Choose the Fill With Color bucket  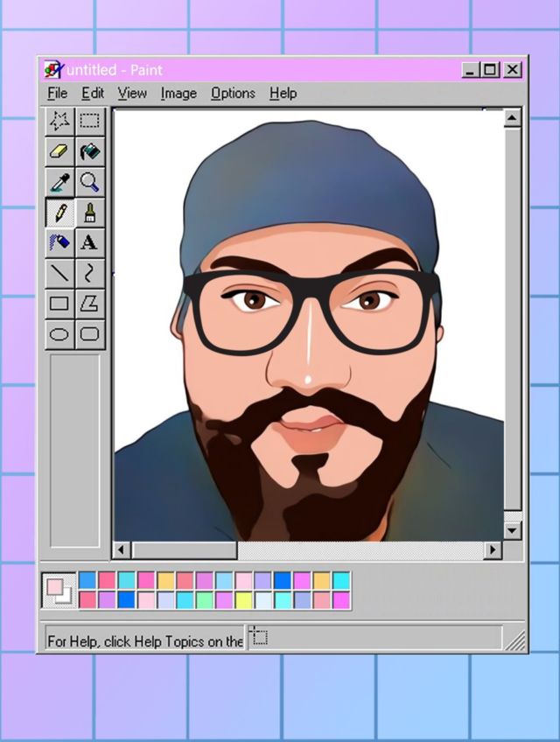(x=89, y=151)
